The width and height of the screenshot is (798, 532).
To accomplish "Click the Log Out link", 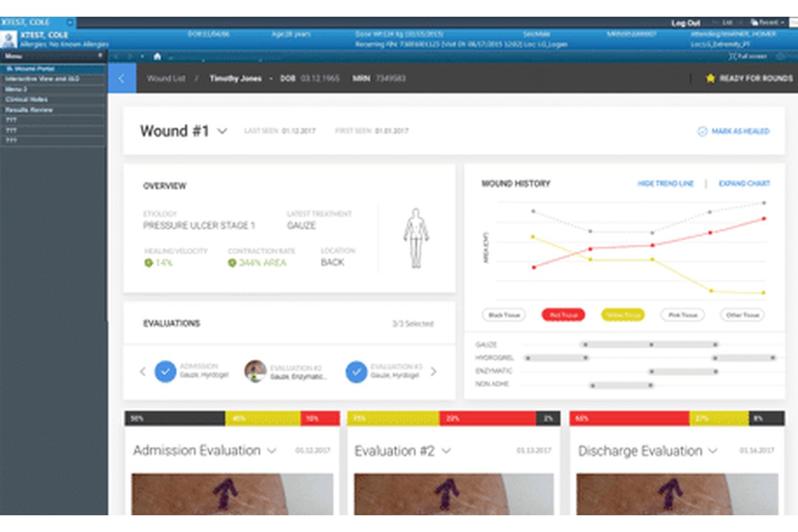I will click(686, 23).
